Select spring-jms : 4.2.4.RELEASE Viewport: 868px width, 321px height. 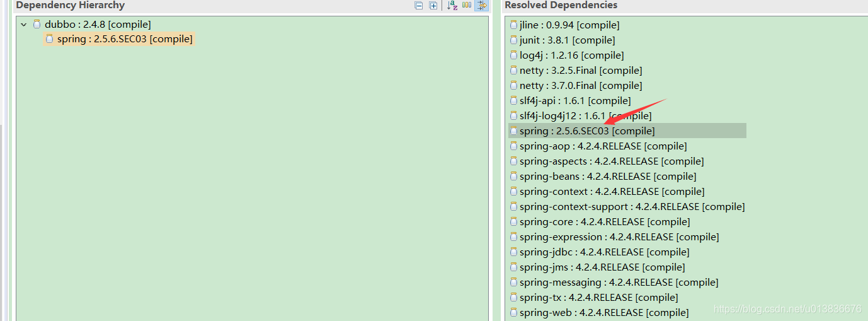pos(602,267)
